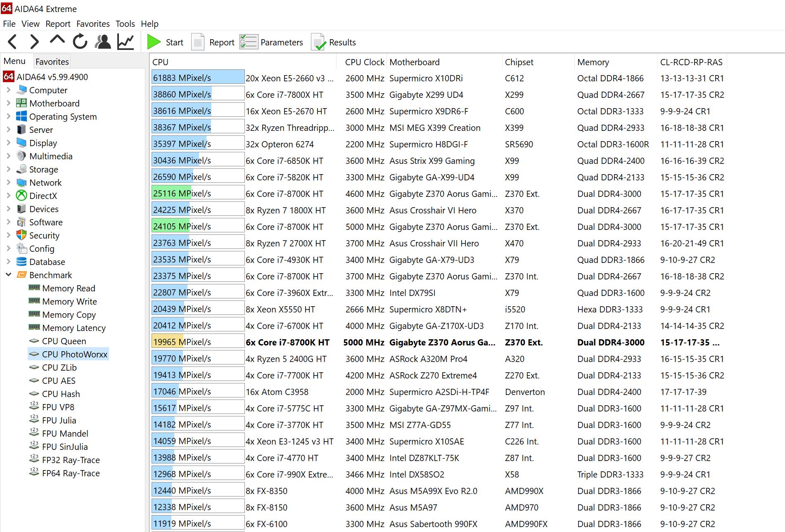Click the Refresh icon in toolbar
Image resolution: width=785 pixels, height=532 pixels.
(80, 42)
